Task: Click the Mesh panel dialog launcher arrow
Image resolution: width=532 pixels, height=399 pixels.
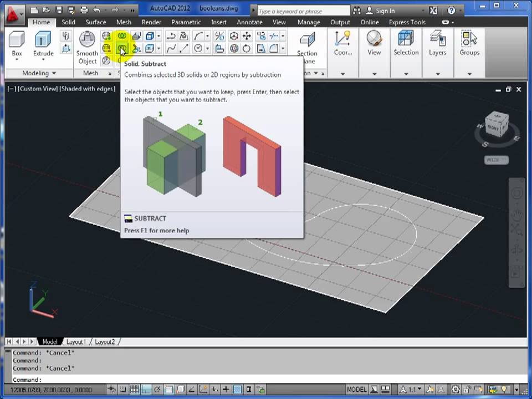Action: pyautogui.click(x=110, y=73)
